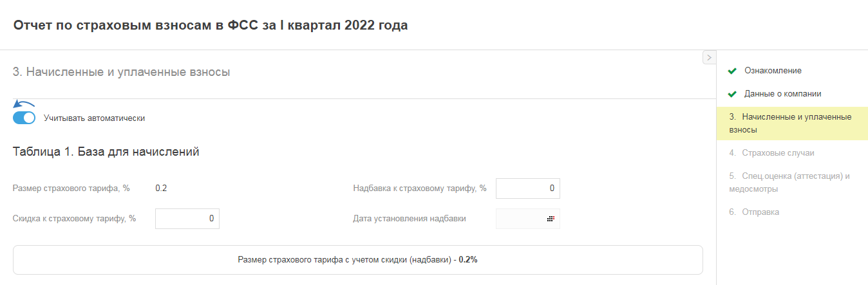Image resolution: width=868 pixels, height=285 pixels.
Task: Click the tariff summary box showing 0.2%
Action: pos(357,260)
